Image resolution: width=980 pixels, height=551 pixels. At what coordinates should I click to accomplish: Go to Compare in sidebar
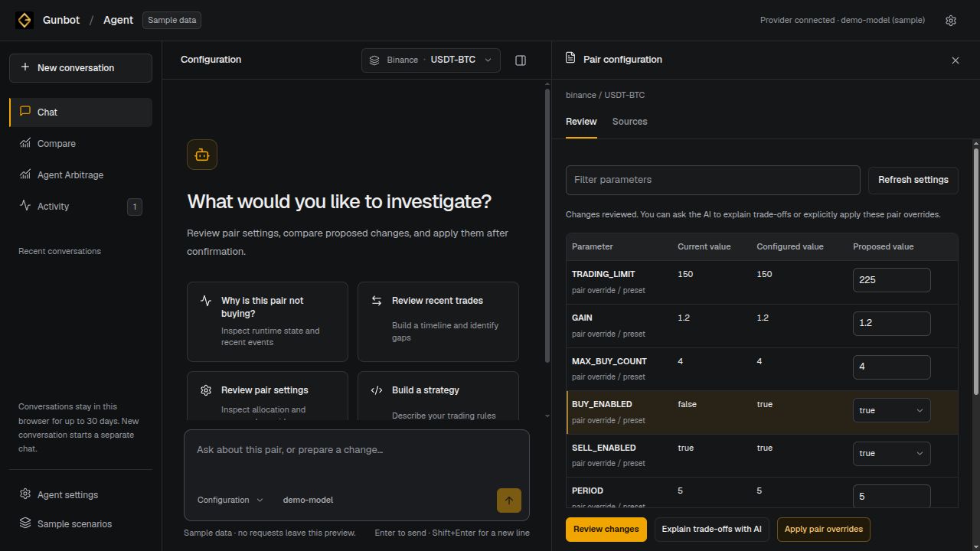80,144
